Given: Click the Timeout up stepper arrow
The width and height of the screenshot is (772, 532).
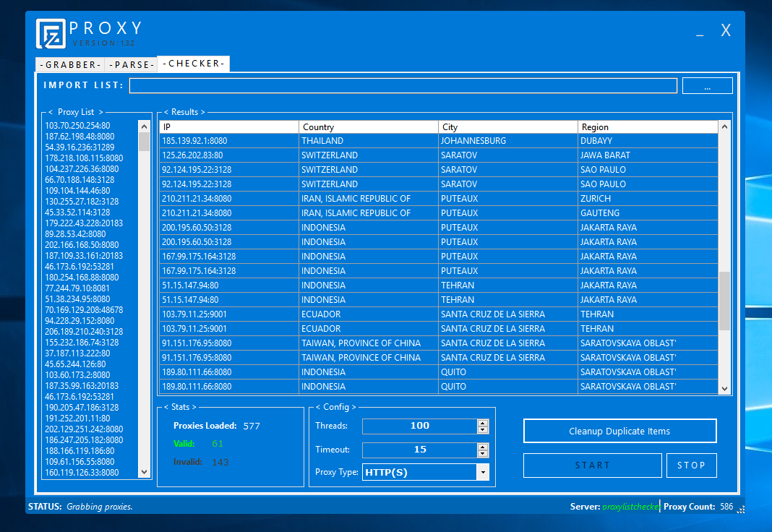Looking at the screenshot, I should (482, 446).
